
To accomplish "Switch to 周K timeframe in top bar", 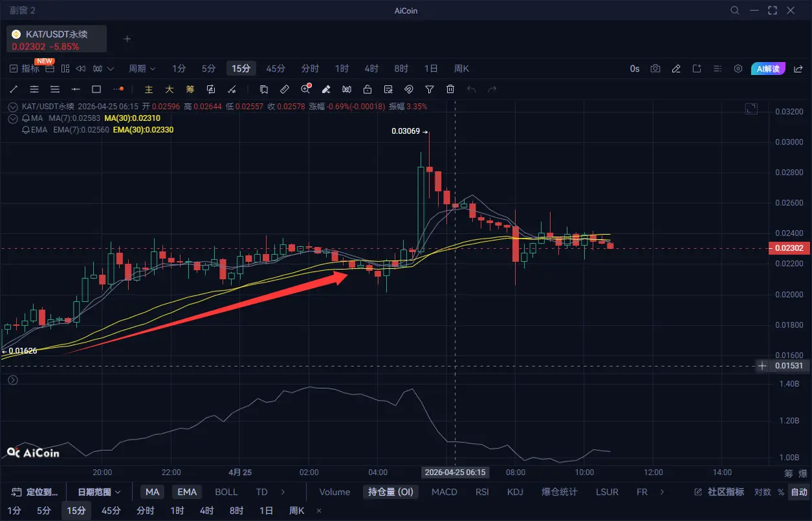I will (x=461, y=69).
